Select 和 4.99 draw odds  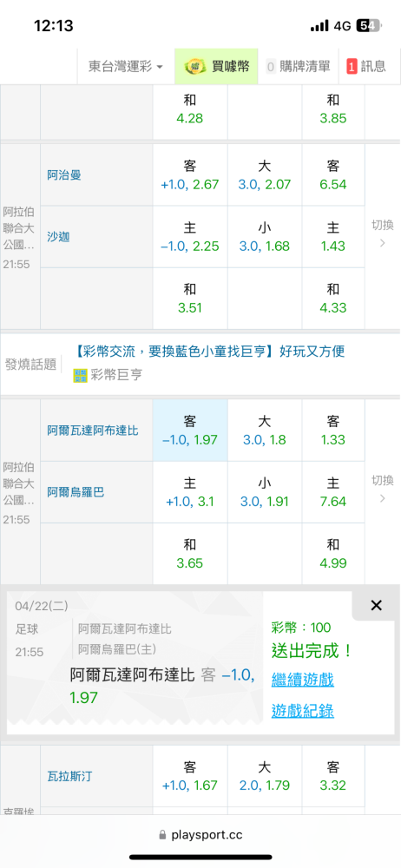click(x=333, y=554)
